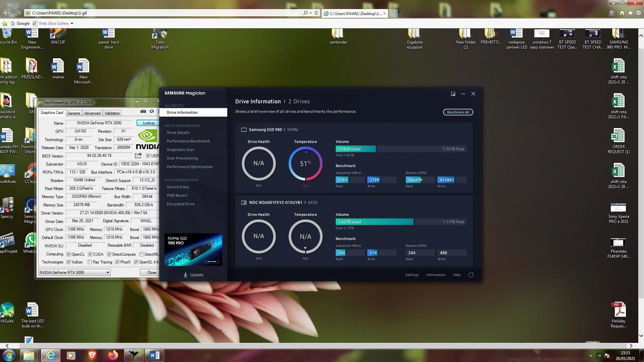Toggle the Ray Tracing checkbox
644x362 pixels.
point(90,262)
